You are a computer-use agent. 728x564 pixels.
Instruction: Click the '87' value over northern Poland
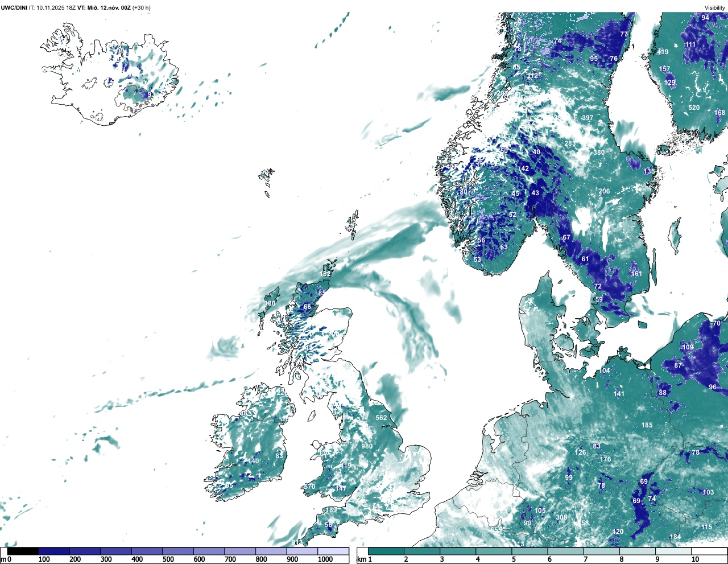678,365
